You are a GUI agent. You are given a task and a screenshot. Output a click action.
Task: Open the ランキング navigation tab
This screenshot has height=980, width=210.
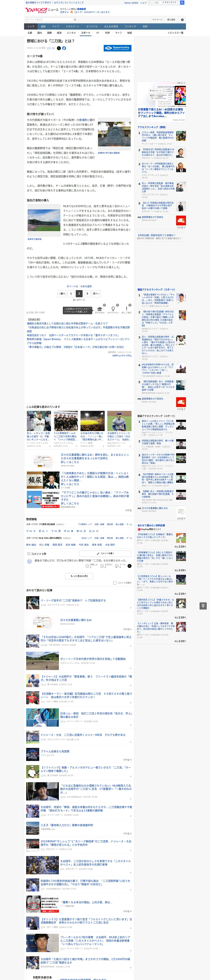[x=130, y=27]
